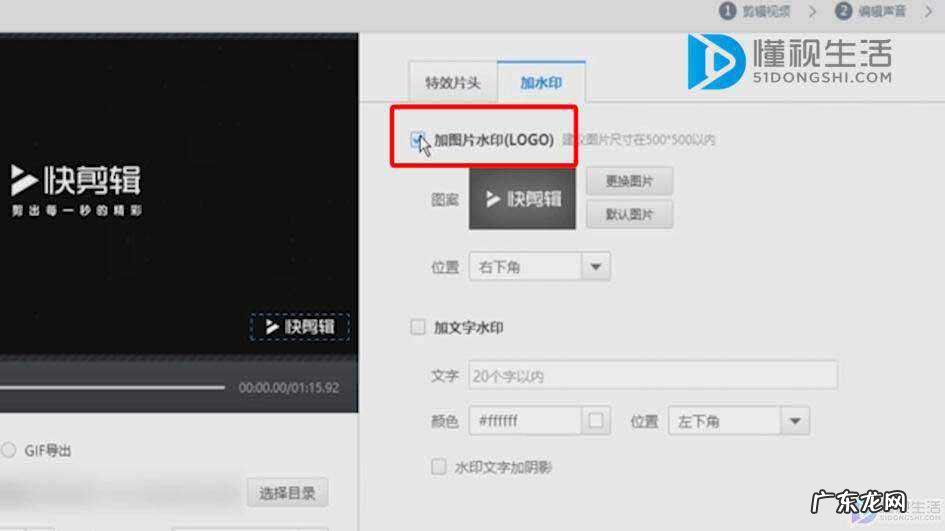
Task: Open the text watermark 位置 dropdown 左下角
Action: 738,421
